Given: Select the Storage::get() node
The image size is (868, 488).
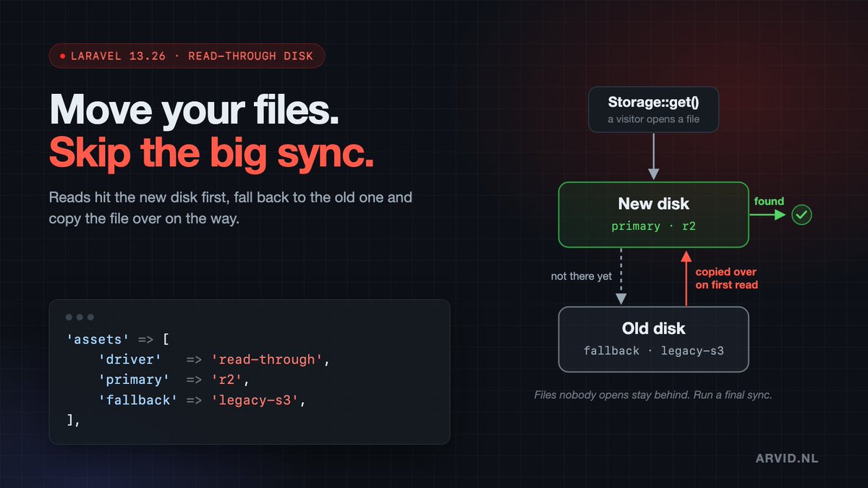Looking at the screenshot, I should tap(653, 110).
